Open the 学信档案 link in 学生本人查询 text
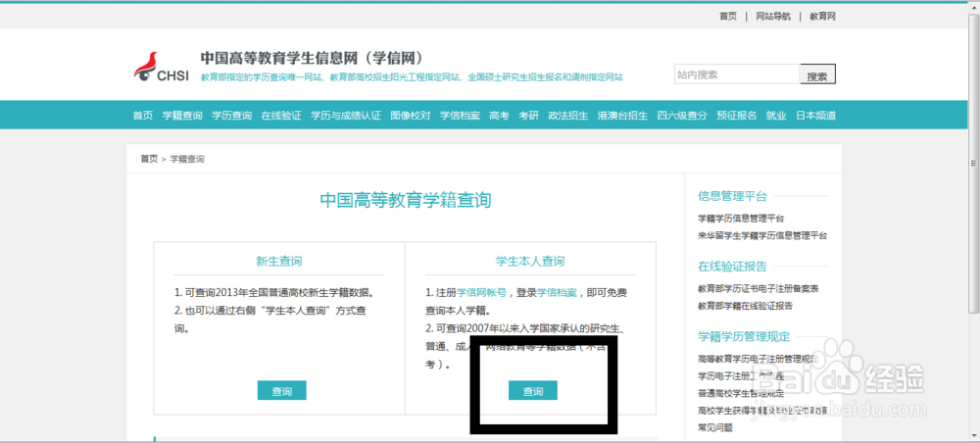Screen dimensions: 980x443 coord(557,292)
